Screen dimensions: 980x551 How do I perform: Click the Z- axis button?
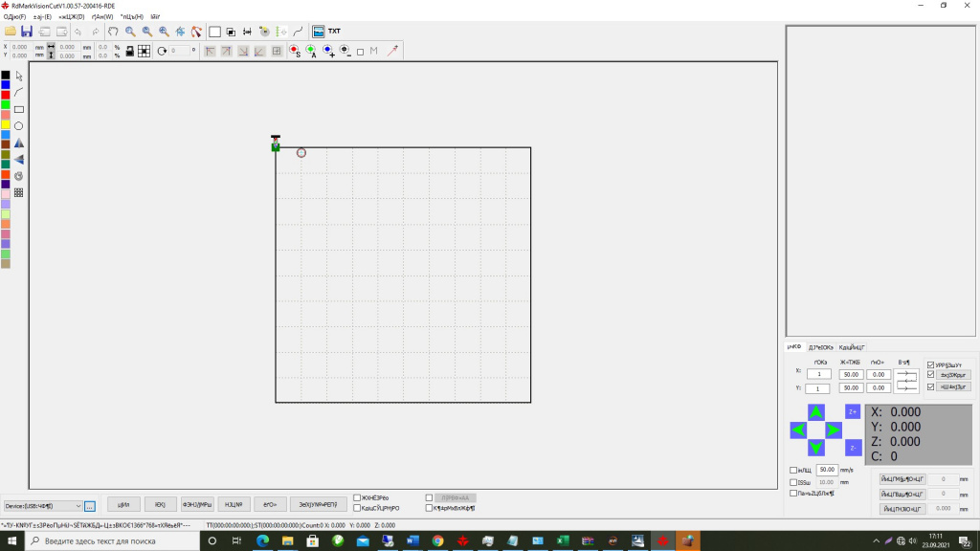(x=853, y=448)
